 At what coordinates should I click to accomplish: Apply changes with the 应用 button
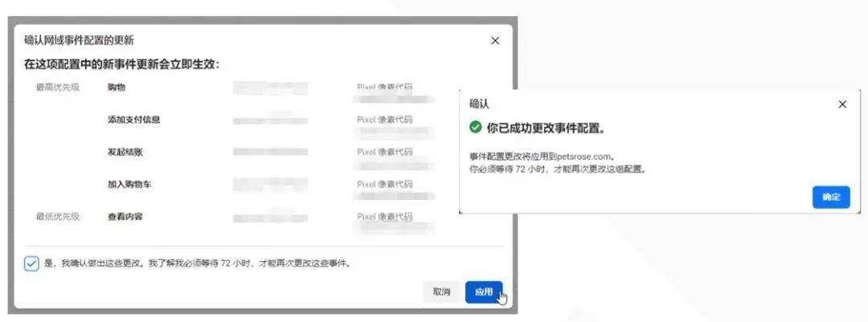[x=484, y=291]
